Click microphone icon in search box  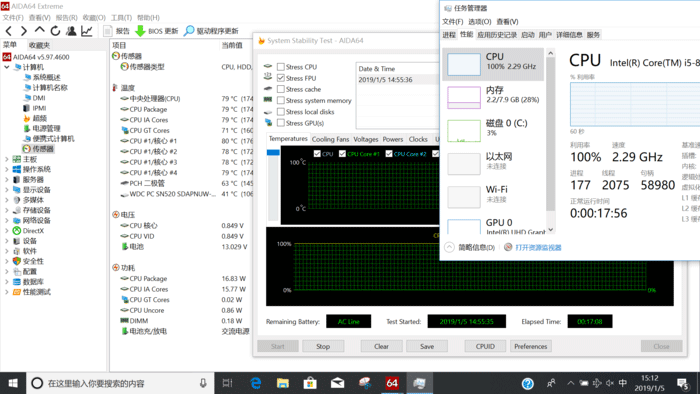(203, 383)
